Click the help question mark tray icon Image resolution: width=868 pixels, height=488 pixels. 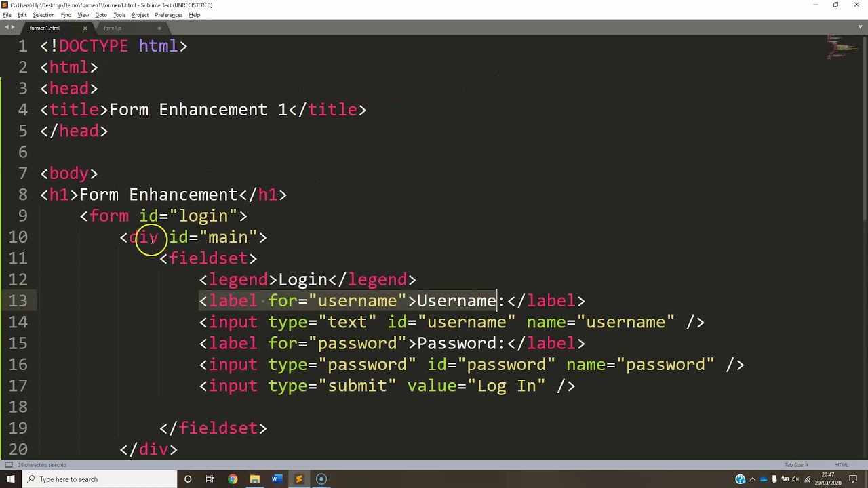[741, 479]
